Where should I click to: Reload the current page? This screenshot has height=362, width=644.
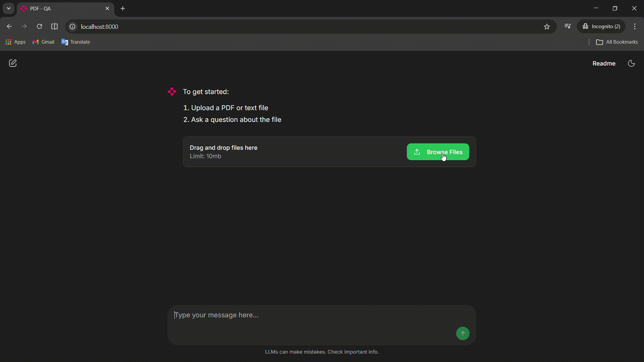[x=39, y=26]
